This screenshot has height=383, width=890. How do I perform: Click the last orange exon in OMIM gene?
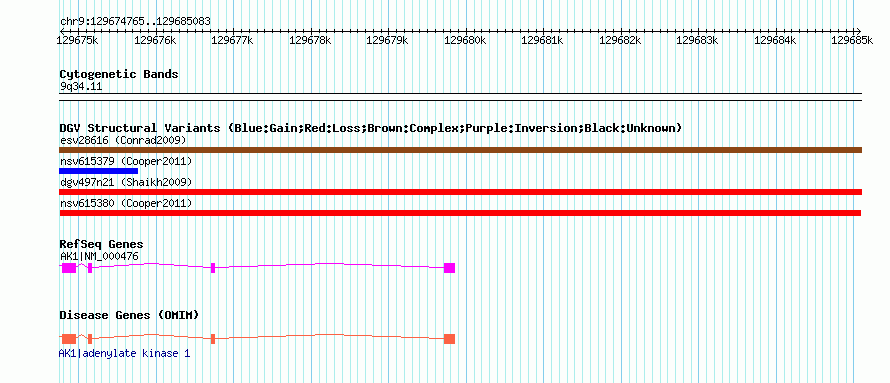450,339
